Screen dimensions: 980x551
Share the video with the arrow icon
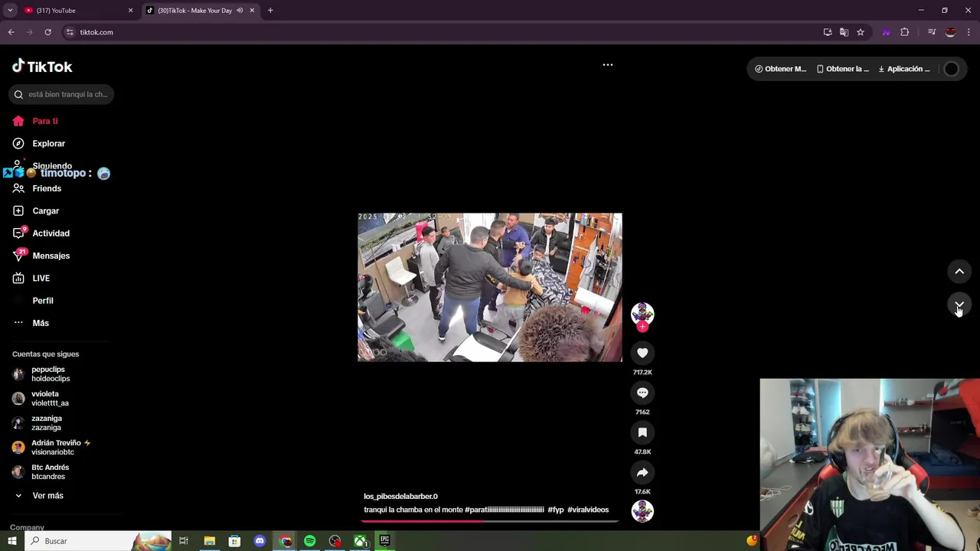click(x=642, y=472)
